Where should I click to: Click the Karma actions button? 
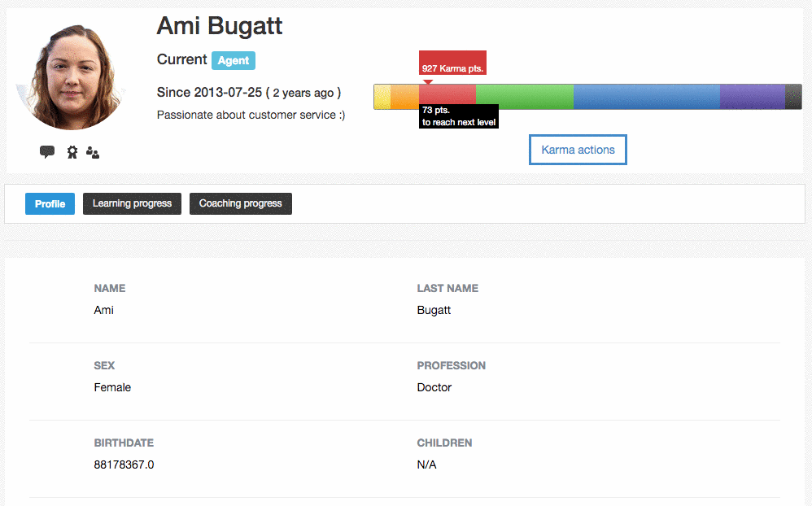pyautogui.click(x=578, y=150)
